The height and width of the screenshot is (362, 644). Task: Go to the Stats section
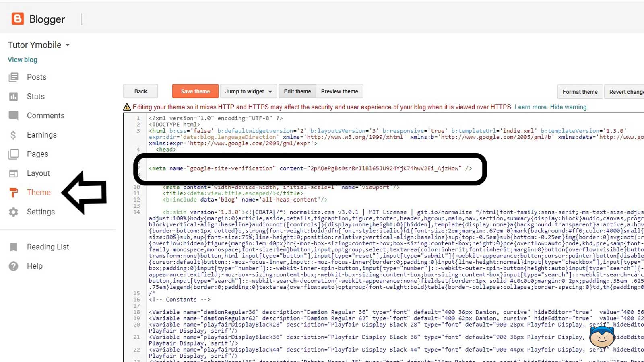[x=36, y=97]
